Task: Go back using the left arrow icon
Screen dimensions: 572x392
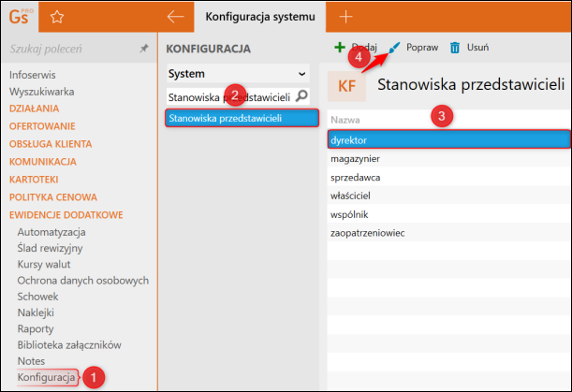Action: (x=175, y=17)
